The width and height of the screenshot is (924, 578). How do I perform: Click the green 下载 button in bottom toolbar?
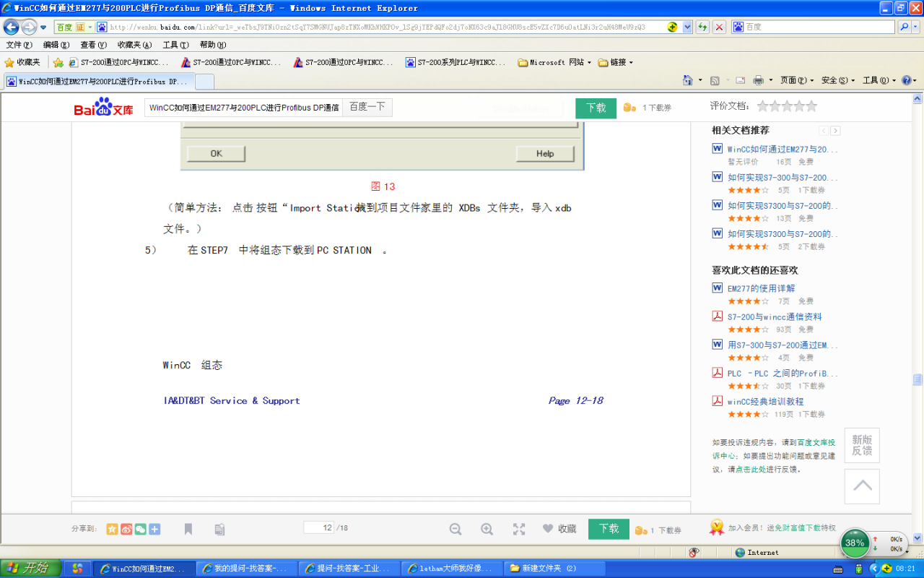[609, 529]
